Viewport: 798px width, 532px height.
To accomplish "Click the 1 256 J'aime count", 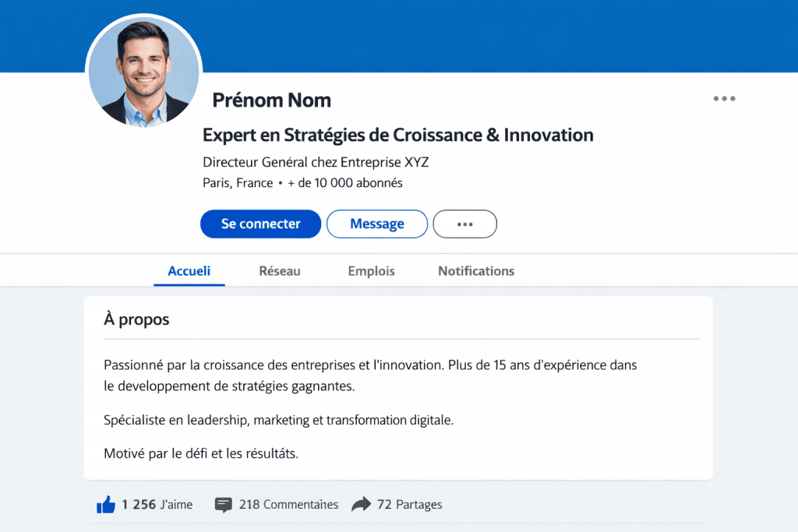I will (157, 505).
